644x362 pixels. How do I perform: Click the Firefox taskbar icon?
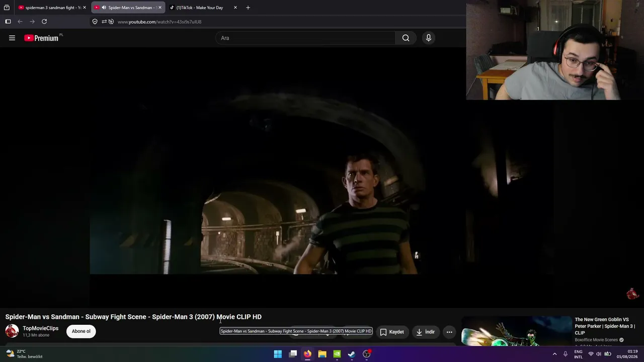[x=307, y=354]
